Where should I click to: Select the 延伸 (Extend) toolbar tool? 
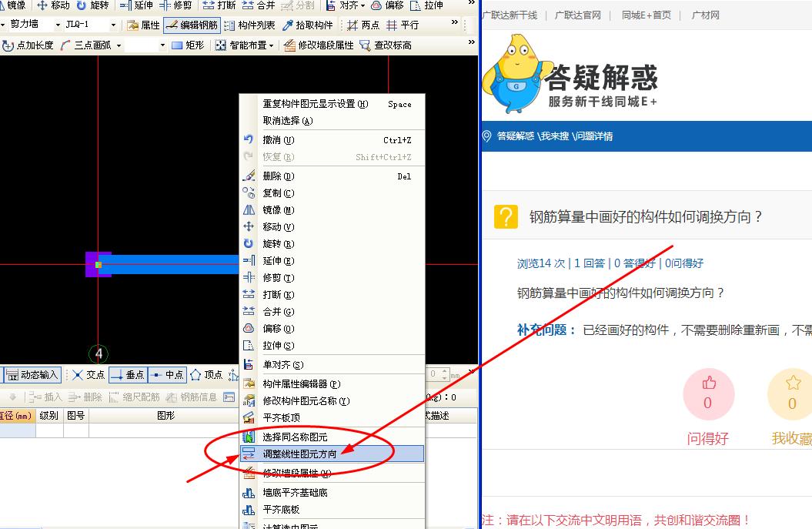pyautogui.click(x=136, y=5)
